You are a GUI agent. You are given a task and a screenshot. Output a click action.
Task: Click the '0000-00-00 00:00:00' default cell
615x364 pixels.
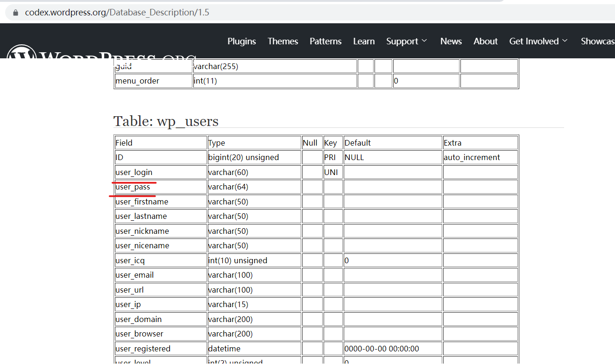tap(393, 349)
